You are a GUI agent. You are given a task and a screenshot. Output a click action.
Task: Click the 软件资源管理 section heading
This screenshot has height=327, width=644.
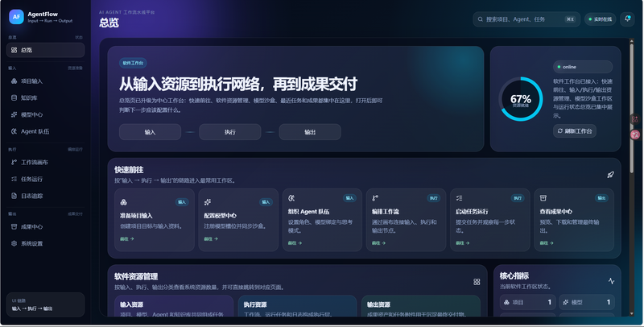[136, 276]
